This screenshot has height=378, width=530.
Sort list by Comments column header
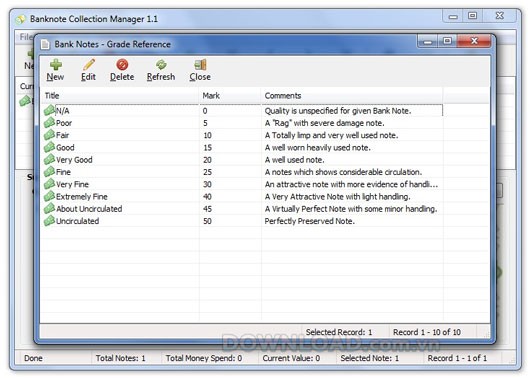(352, 96)
